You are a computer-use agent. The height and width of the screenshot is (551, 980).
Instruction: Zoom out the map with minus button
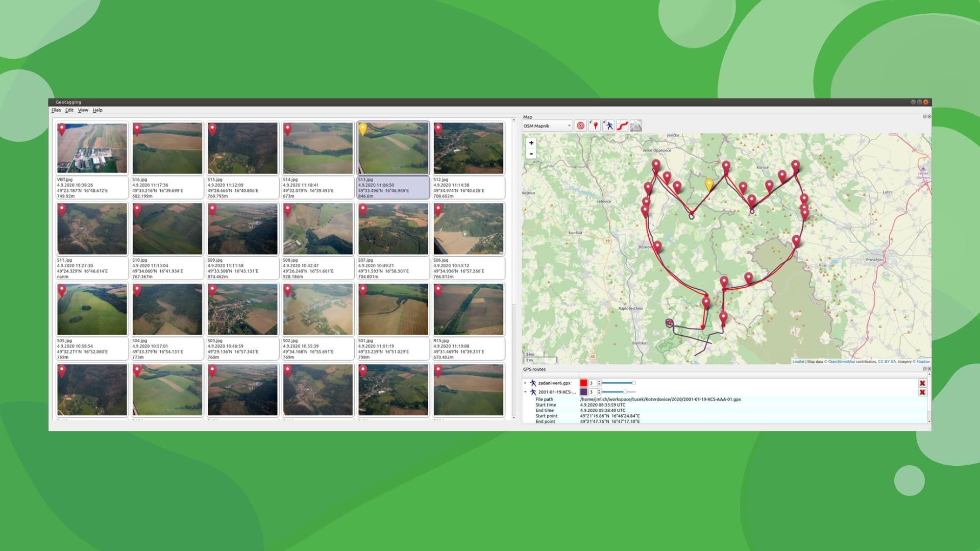click(x=531, y=154)
